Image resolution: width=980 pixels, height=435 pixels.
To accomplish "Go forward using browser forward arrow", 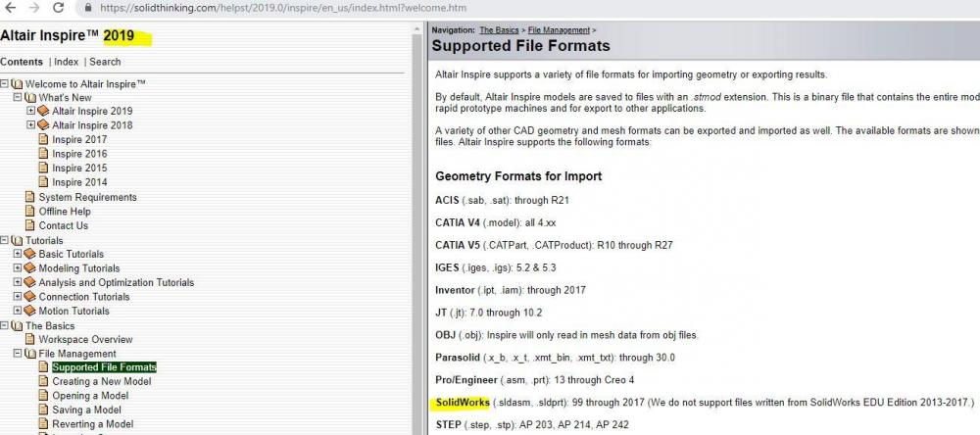I will tap(34, 8).
